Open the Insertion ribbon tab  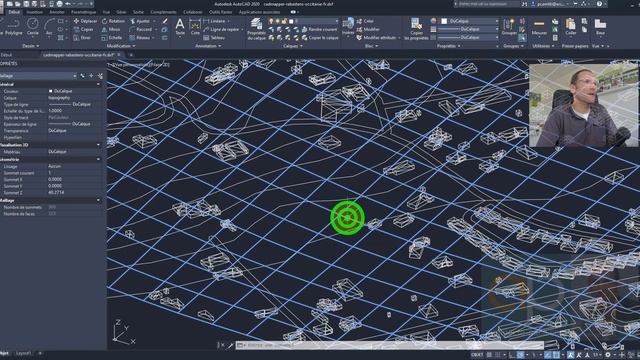click(34, 12)
